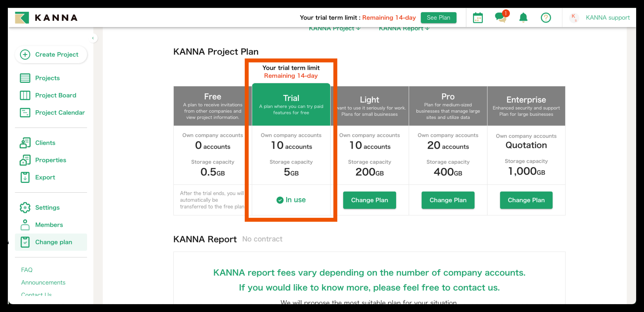Expand the KANNA Project dropdown
This screenshot has width=644, height=312.
point(335,28)
